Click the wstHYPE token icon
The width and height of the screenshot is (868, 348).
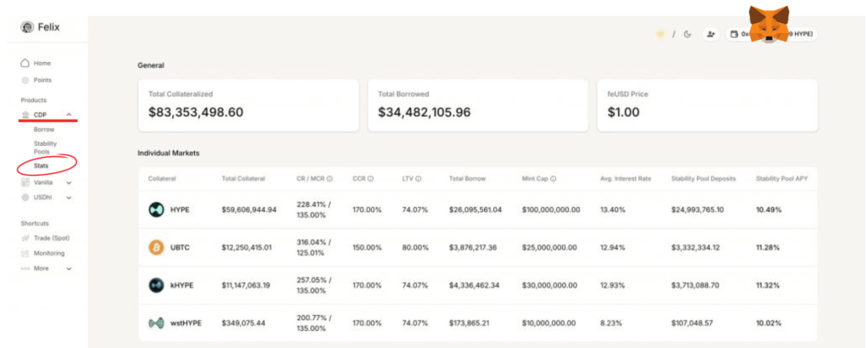point(156,323)
